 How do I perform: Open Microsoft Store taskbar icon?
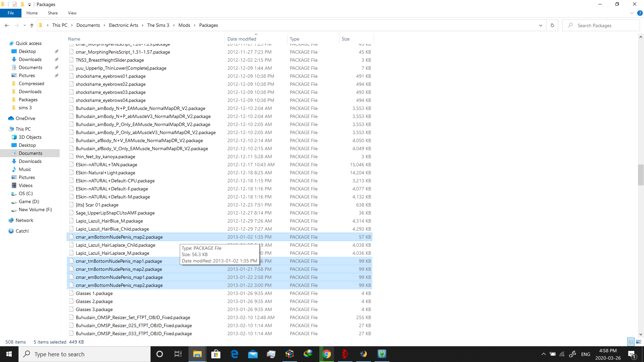click(x=216, y=354)
